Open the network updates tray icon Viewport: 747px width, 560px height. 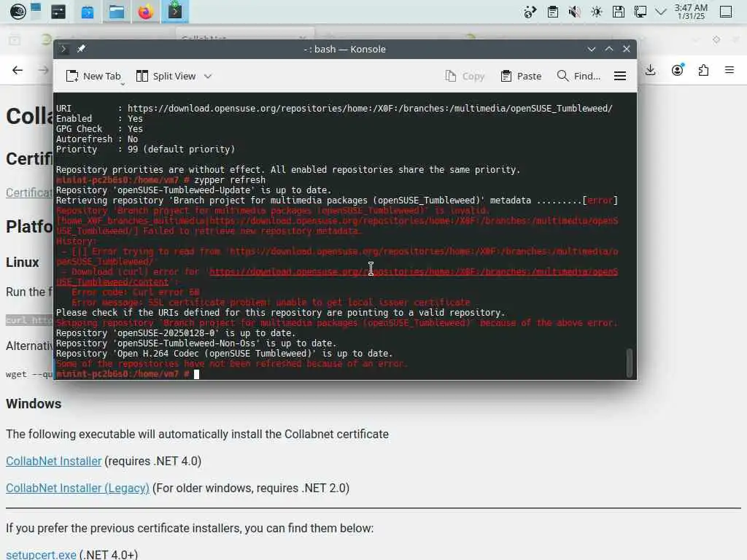point(530,12)
